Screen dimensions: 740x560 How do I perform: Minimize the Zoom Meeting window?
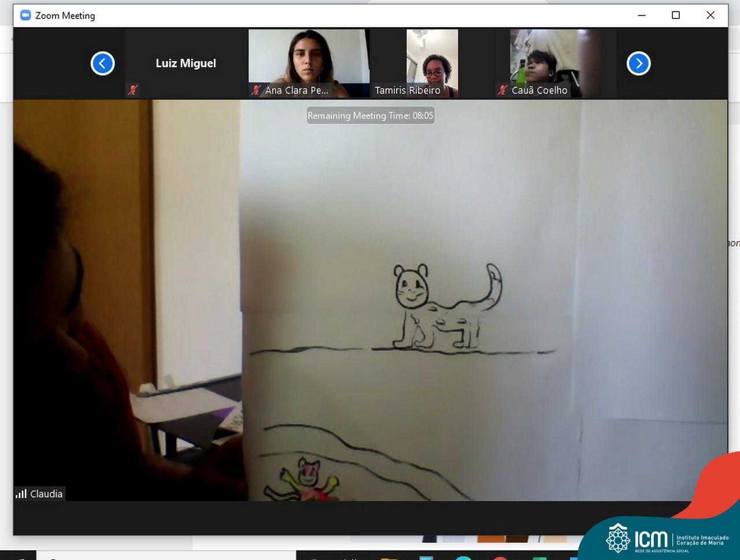pyautogui.click(x=642, y=16)
